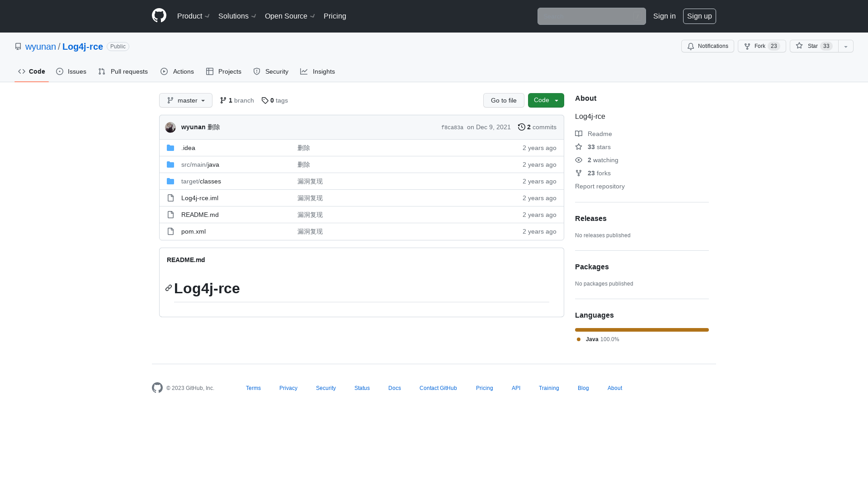Switch to the Pull requests tab
868x488 pixels.
123,71
